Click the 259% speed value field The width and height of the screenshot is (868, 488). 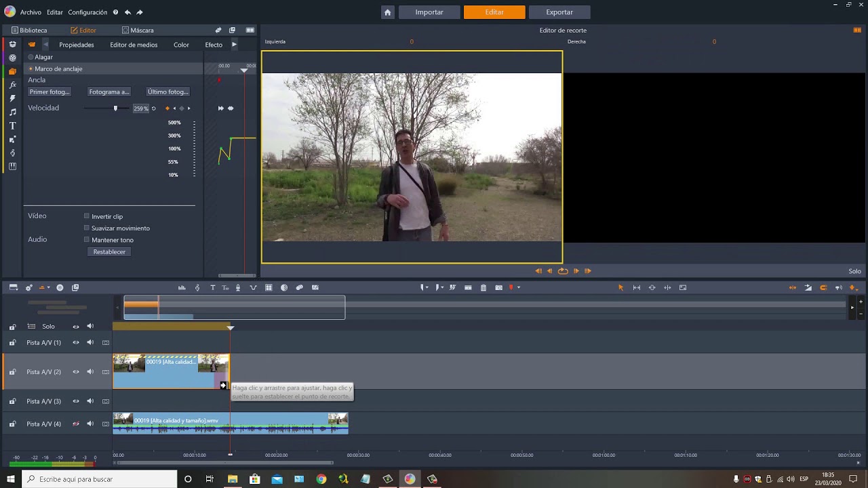tap(140, 108)
